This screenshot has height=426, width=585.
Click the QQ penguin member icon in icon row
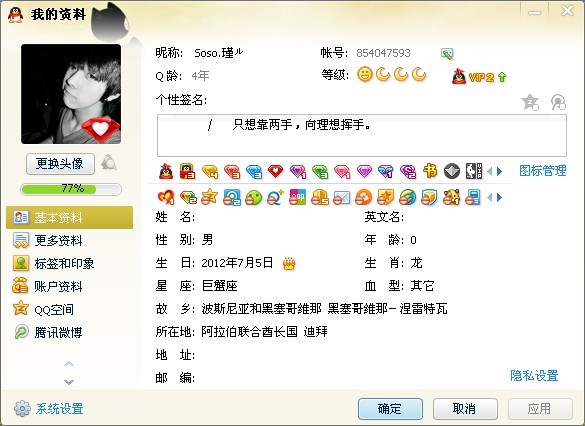[166, 171]
